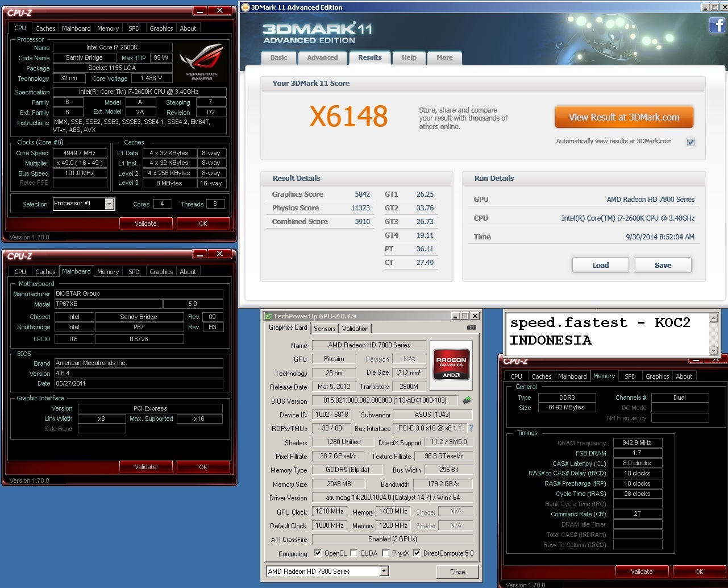Open CPU tab in Mainboard CPU-Z window
The image size is (728, 588).
pos(20,272)
